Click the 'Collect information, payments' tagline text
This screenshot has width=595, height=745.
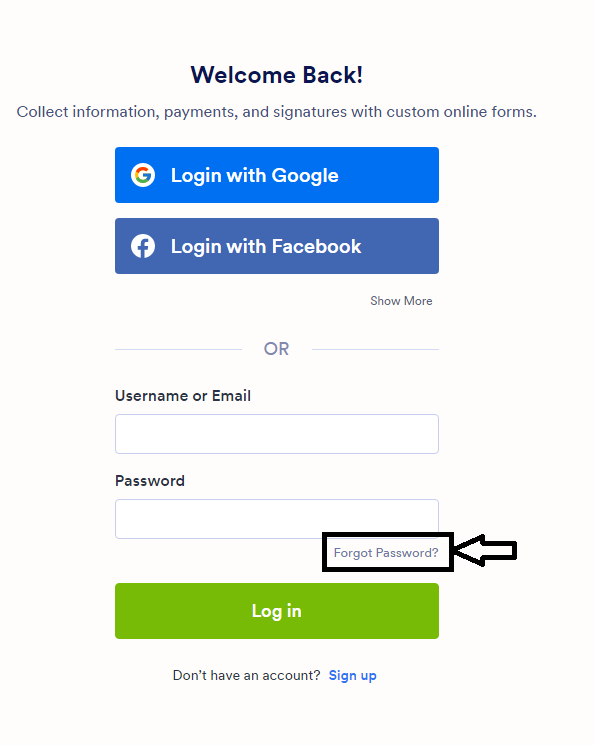(x=277, y=112)
